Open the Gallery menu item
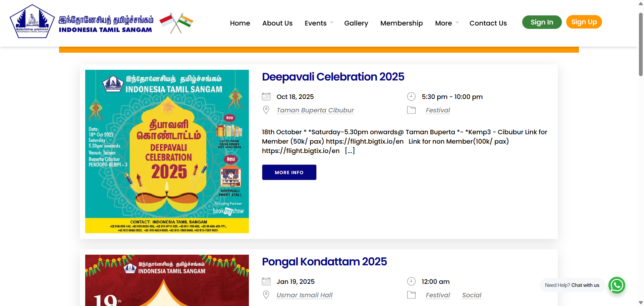The image size is (644, 306). click(356, 23)
